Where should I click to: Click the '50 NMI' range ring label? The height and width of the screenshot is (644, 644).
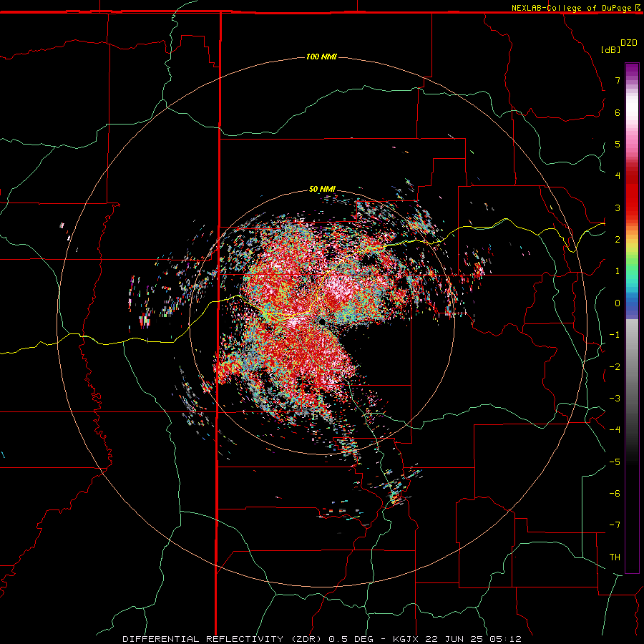pos(322,189)
